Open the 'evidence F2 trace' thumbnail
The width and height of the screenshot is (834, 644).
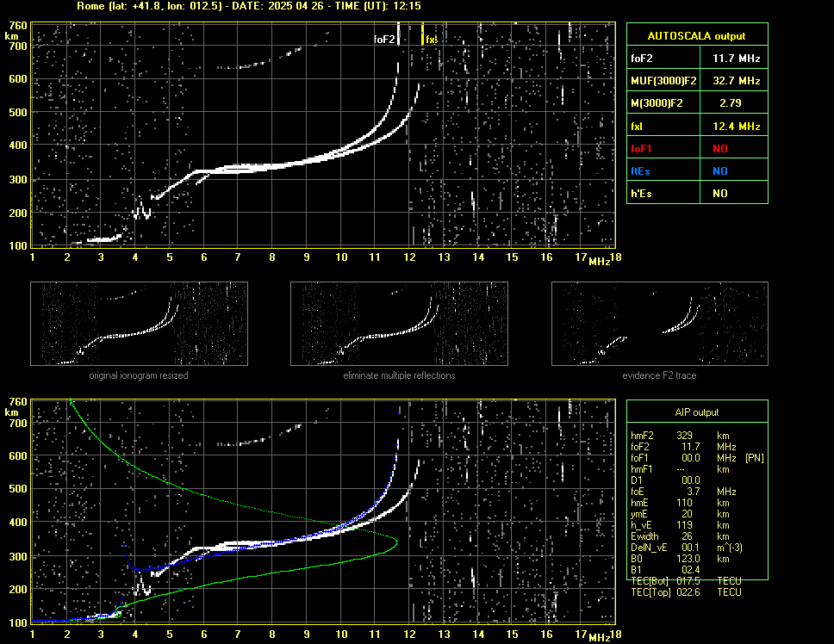660,324
